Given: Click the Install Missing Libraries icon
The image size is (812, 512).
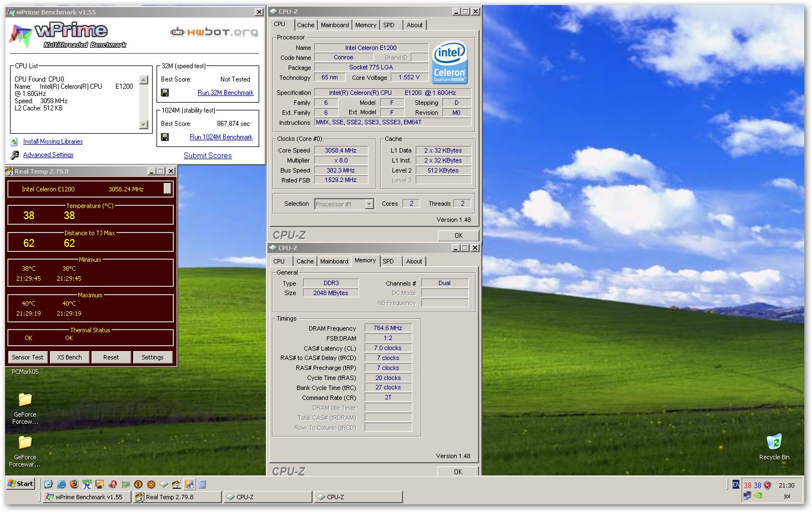Looking at the screenshot, I should pyautogui.click(x=14, y=142).
